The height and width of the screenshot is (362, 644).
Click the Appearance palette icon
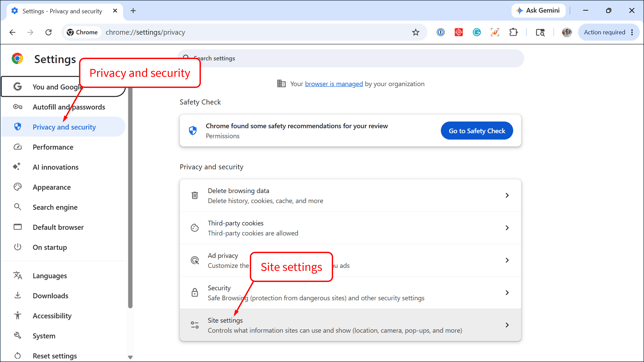pyautogui.click(x=17, y=187)
